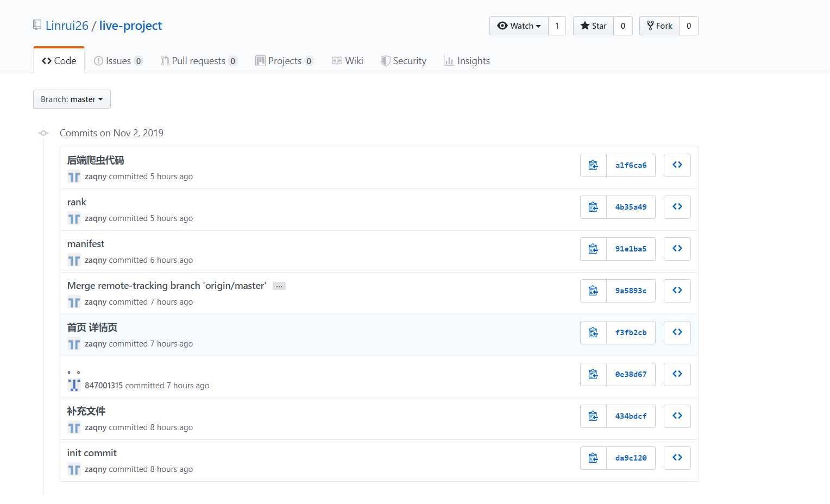The height and width of the screenshot is (504, 830).
Task: Click 847001315 avatar icon
Action: pos(74,386)
